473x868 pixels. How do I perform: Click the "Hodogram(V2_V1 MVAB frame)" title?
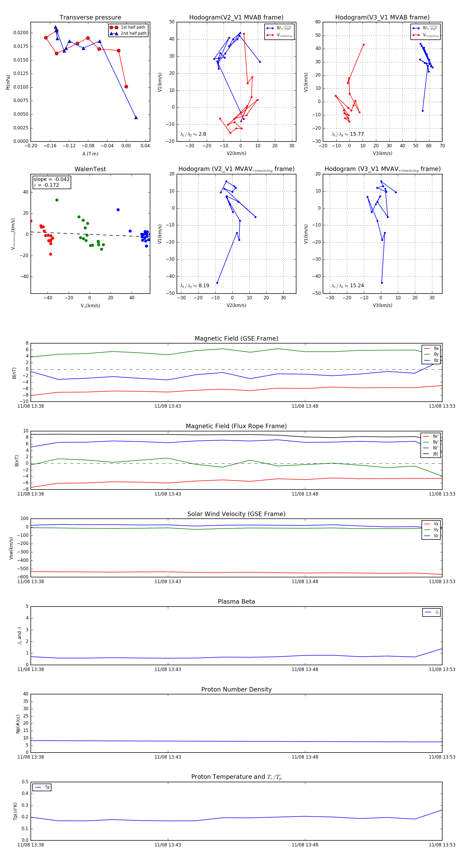coord(236,18)
